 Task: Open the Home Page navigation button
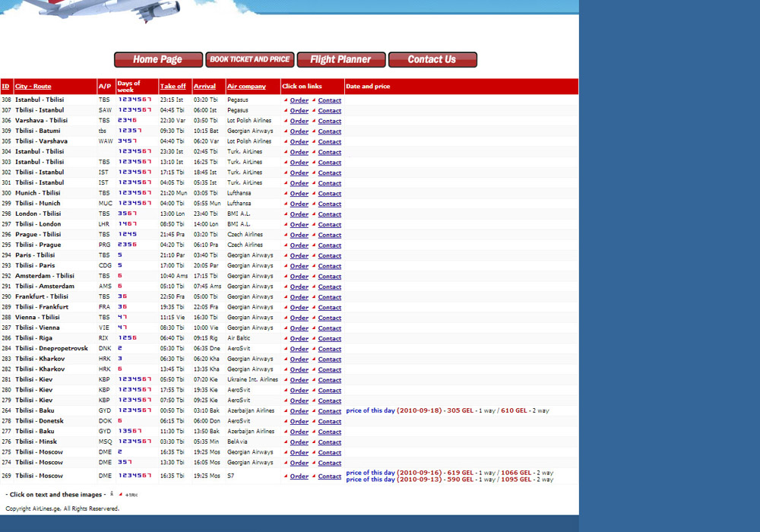point(158,59)
